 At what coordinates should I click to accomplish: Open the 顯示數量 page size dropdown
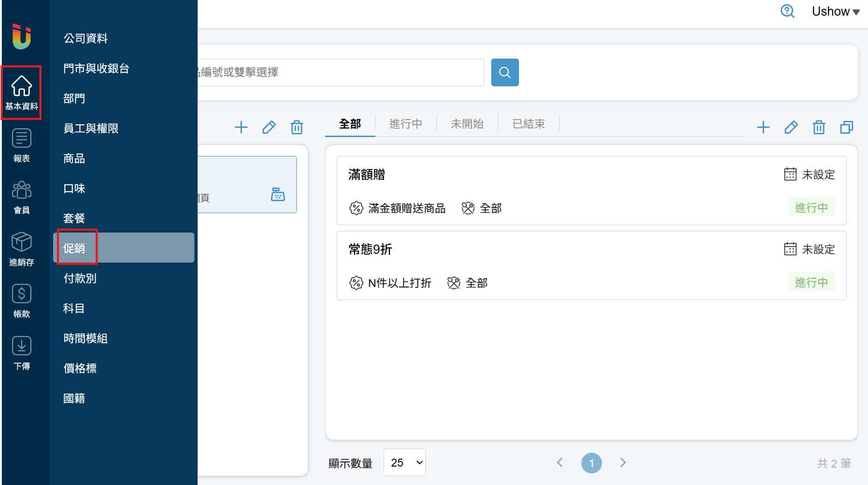point(404,462)
